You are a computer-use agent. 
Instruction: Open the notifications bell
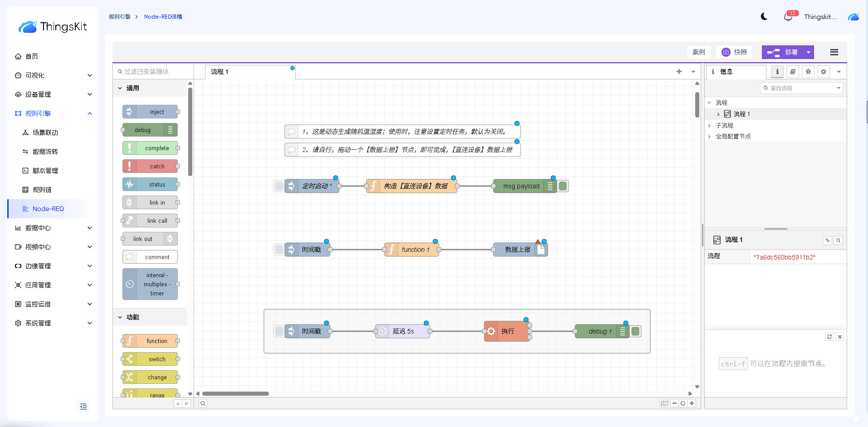pos(788,17)
